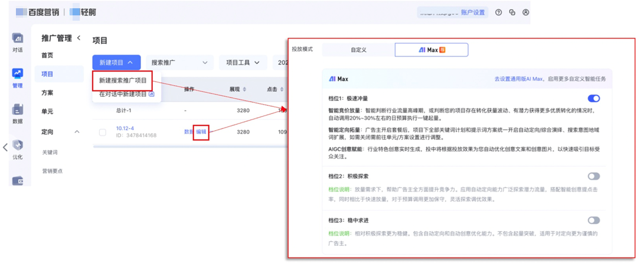Click the 操作 column header
The height and width of the screenshot is (266, 644).
coord(189,89)
